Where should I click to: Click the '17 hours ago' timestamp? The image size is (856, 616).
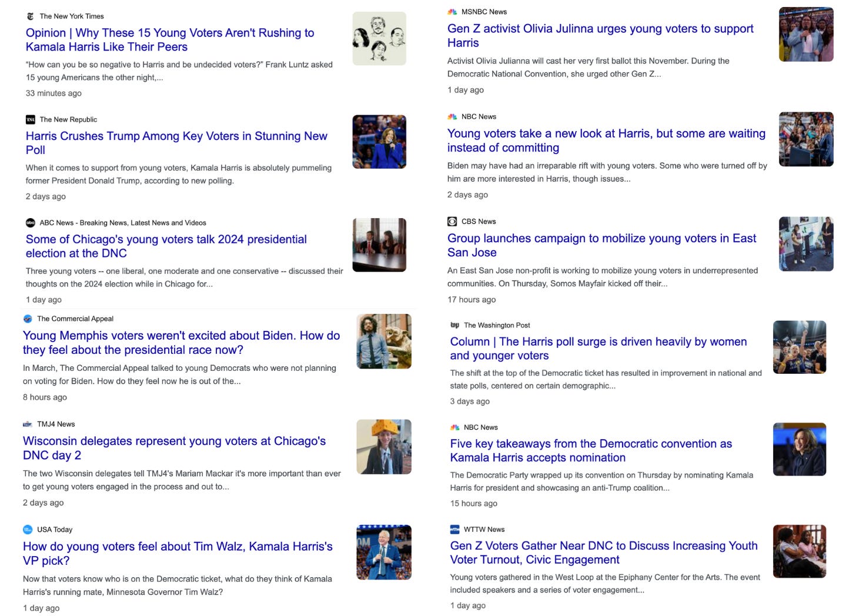(x=472, y=299)
